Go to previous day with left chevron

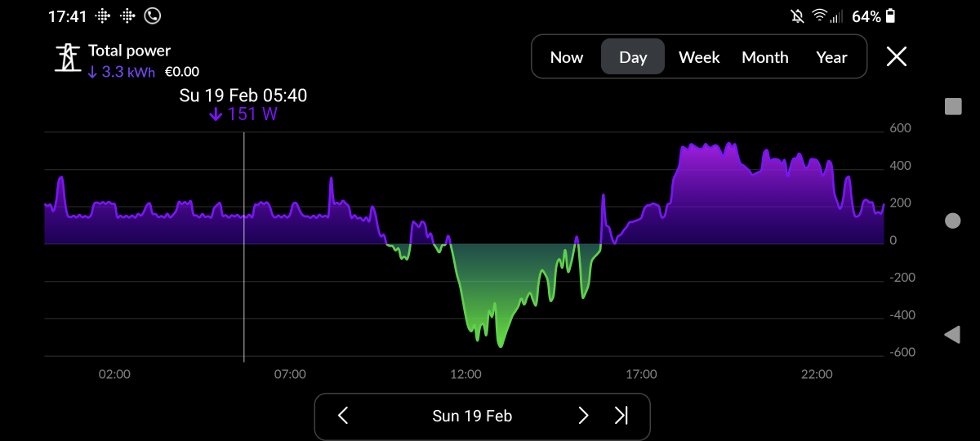[343, 416]
